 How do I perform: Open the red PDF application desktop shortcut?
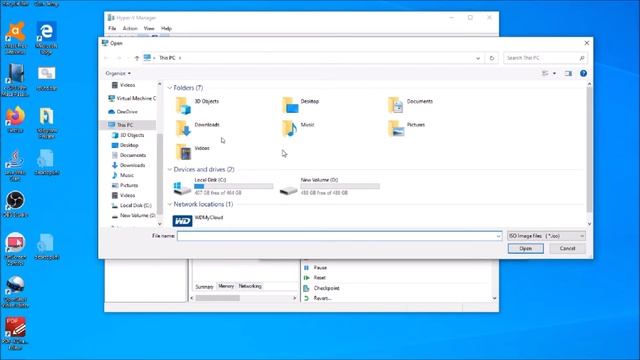[x=16, y=333]
